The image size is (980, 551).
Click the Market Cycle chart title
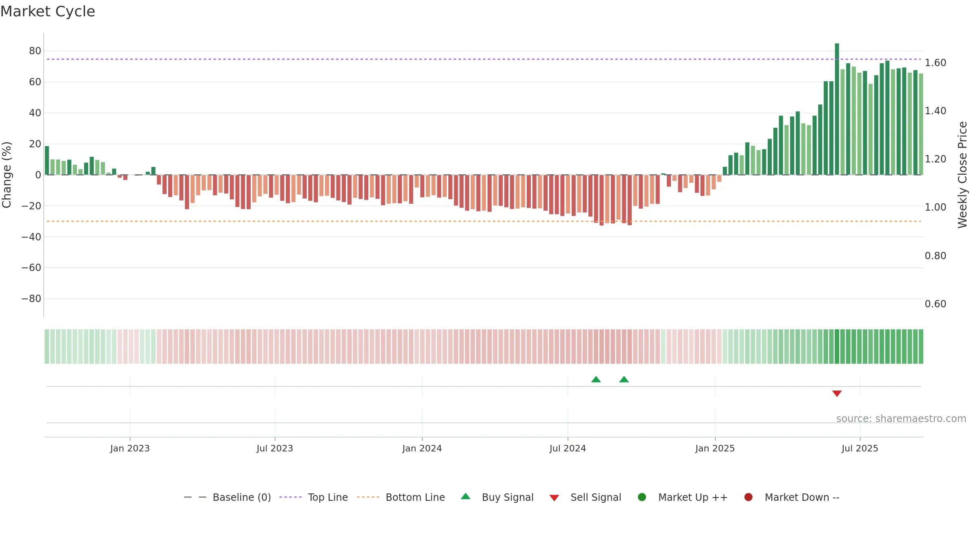(x=48, y=11)
